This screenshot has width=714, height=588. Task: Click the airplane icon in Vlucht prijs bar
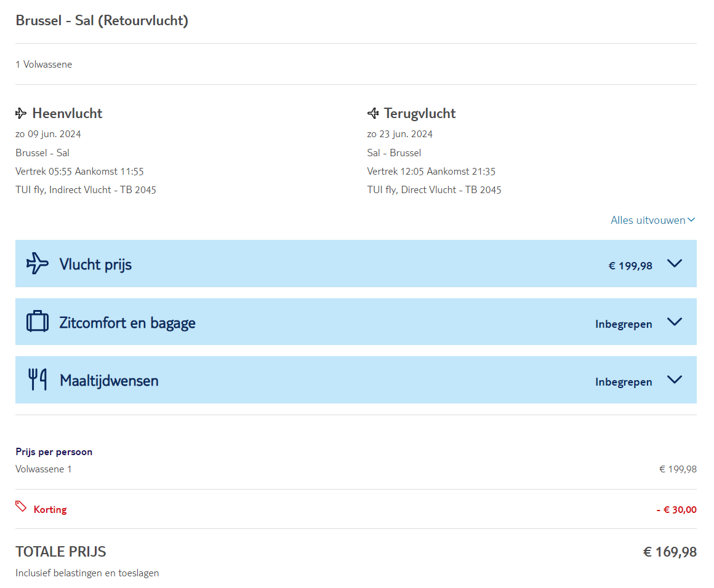tap(38, 263)
